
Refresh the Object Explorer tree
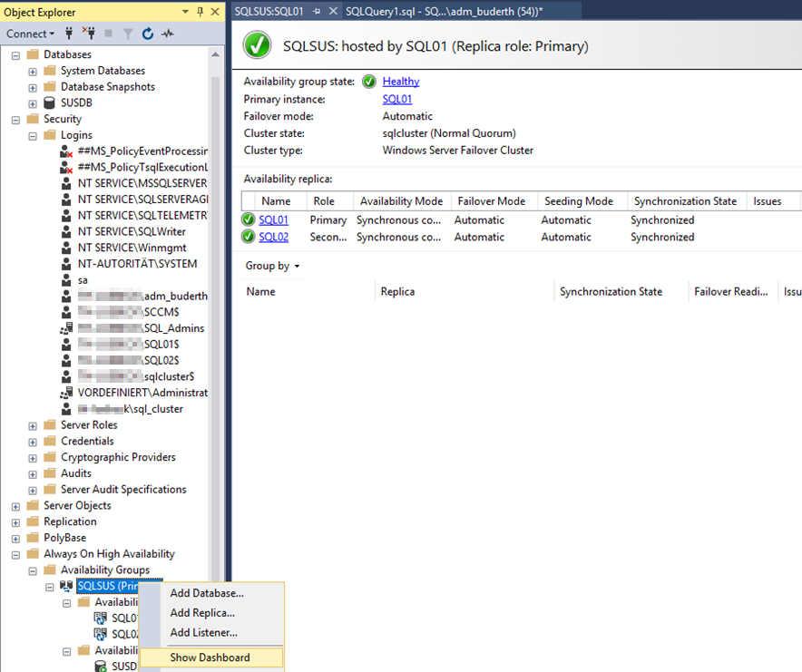148,34
